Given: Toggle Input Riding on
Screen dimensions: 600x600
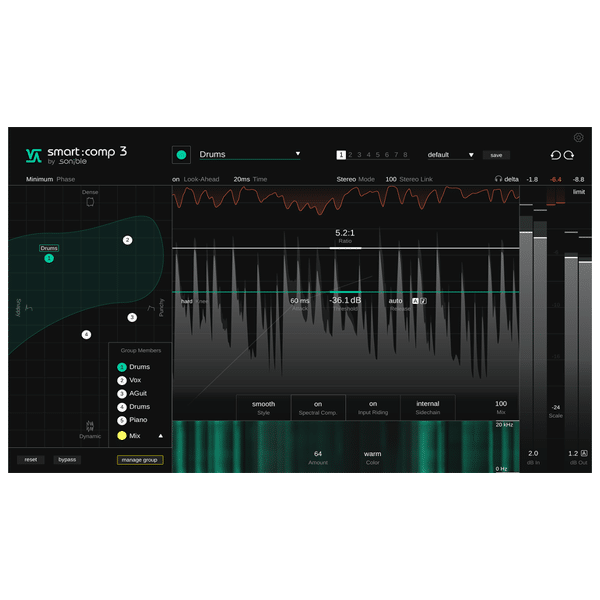Looking at the screenshot, I should coord(373,408).
